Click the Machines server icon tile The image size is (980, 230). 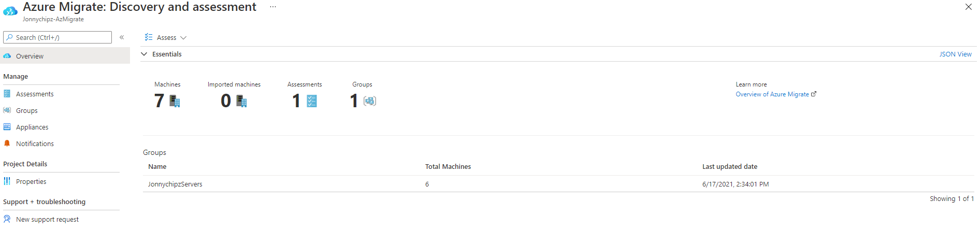pyautogui.click(x=175, y=101)
